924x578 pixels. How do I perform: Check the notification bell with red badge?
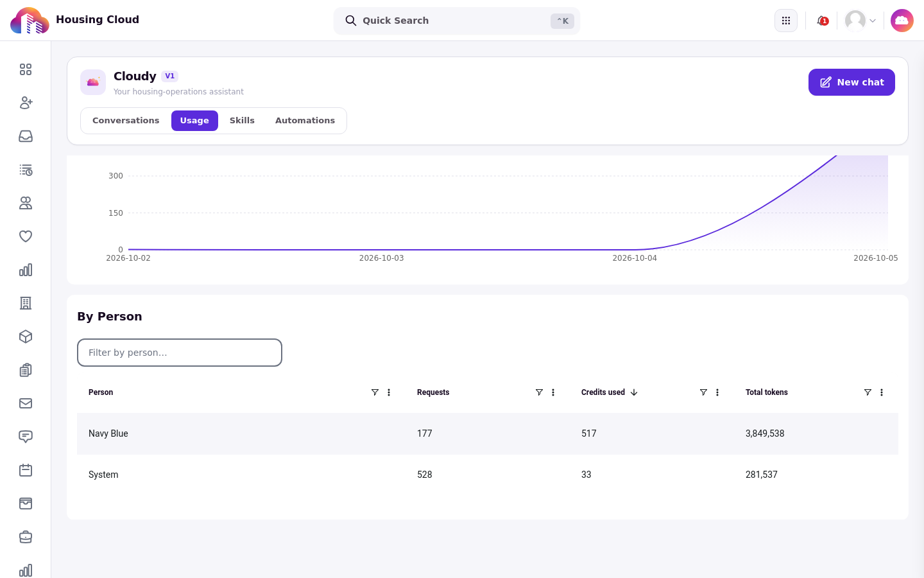pos(822,21)
